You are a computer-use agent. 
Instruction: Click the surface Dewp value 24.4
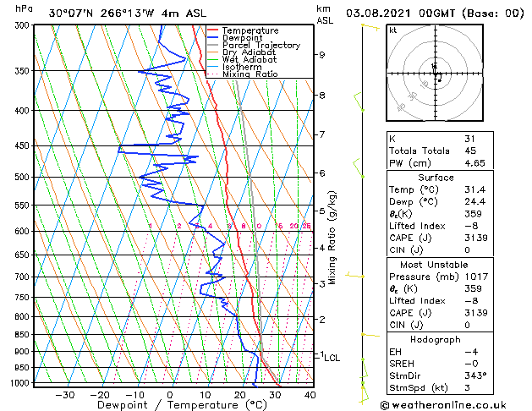tap(475, 202)
